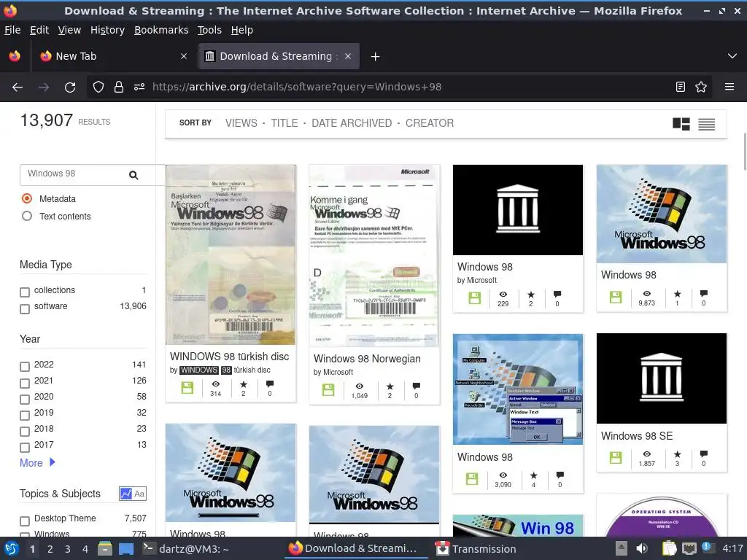This screenshot has height=560, width=747.
Task: Open site permissions icon in address bar
Action: pyautogui.click(x=139, y=87)
